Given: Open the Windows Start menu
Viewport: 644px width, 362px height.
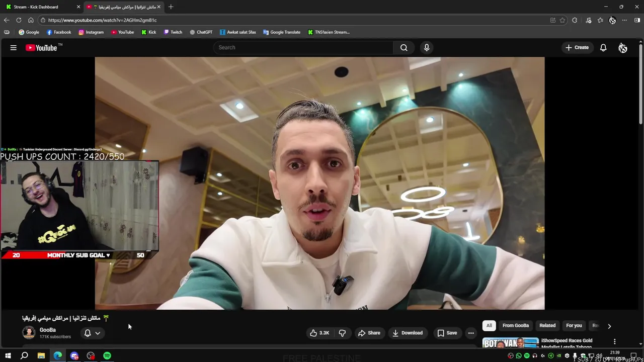Looking at the screenshot, I should coord(8,356).
